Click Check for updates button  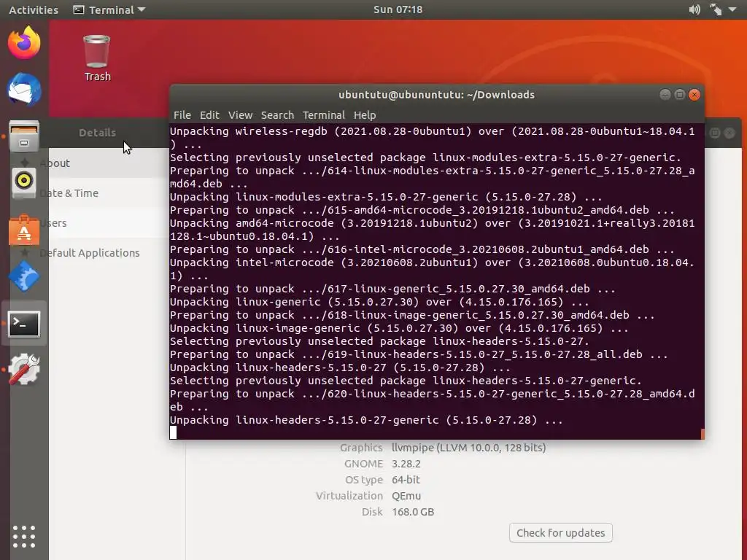561,533
